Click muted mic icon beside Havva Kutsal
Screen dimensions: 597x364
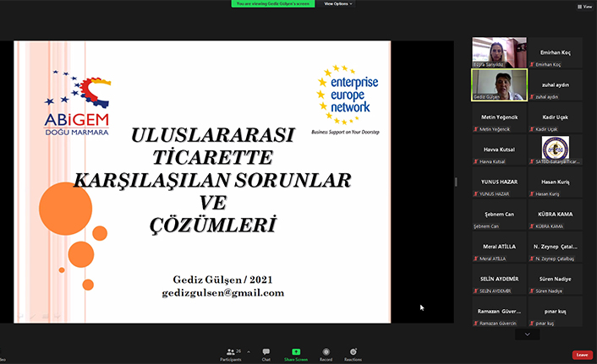coord(475,161)
